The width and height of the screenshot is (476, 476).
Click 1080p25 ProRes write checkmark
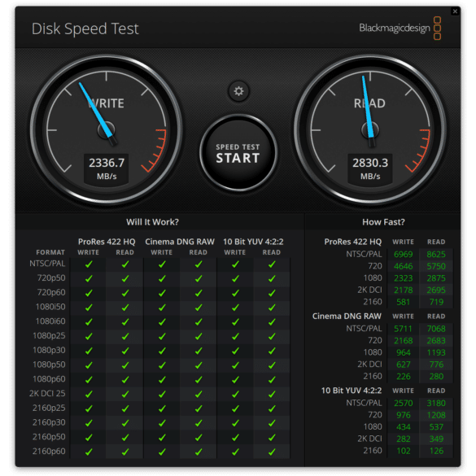click(89, 336)
